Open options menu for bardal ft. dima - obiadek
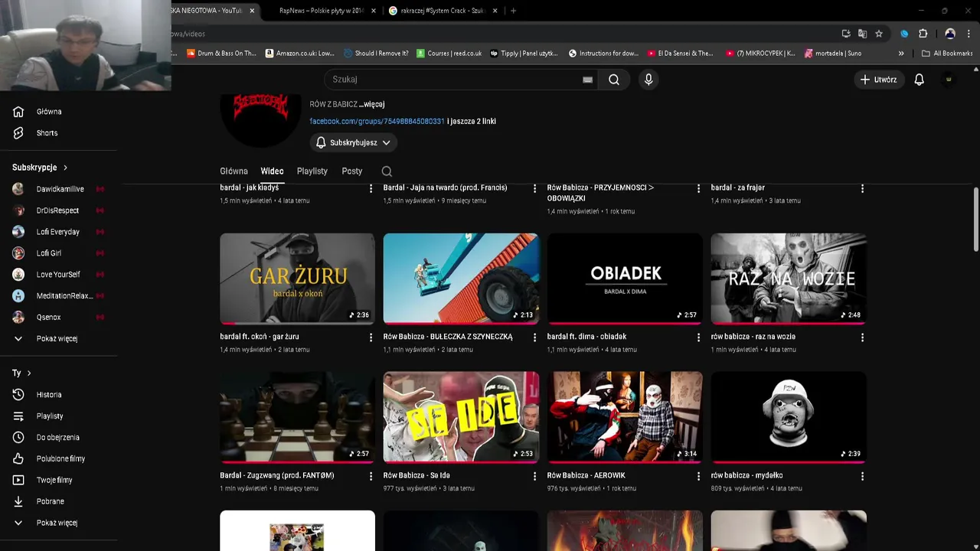Viewport: 980px width, 551px height. (x=698, y=337)
